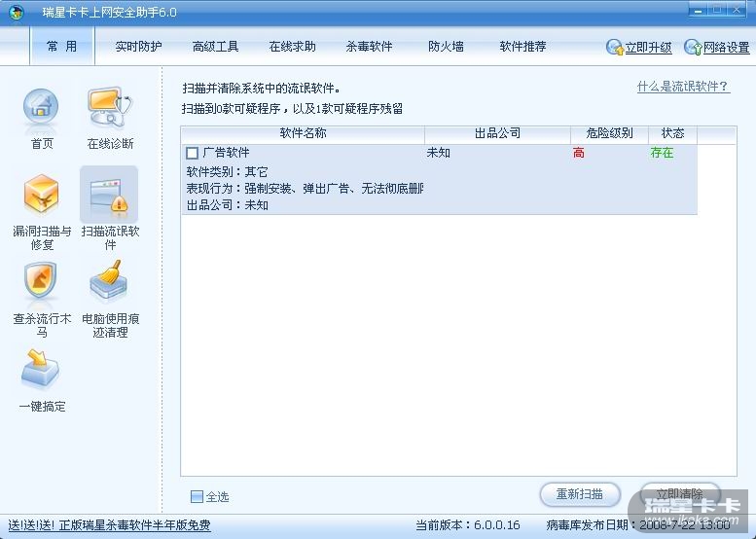Screen dimensions: 756x539
Task: Open 在线诊断 online diagnosis icon
Action: coord(110,107)
